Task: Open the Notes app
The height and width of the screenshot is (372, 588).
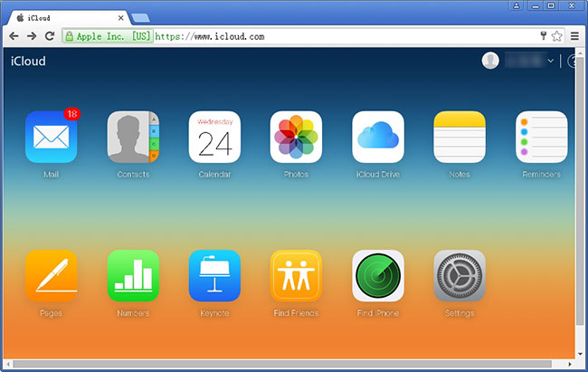Action: click(x=460, y=137)
